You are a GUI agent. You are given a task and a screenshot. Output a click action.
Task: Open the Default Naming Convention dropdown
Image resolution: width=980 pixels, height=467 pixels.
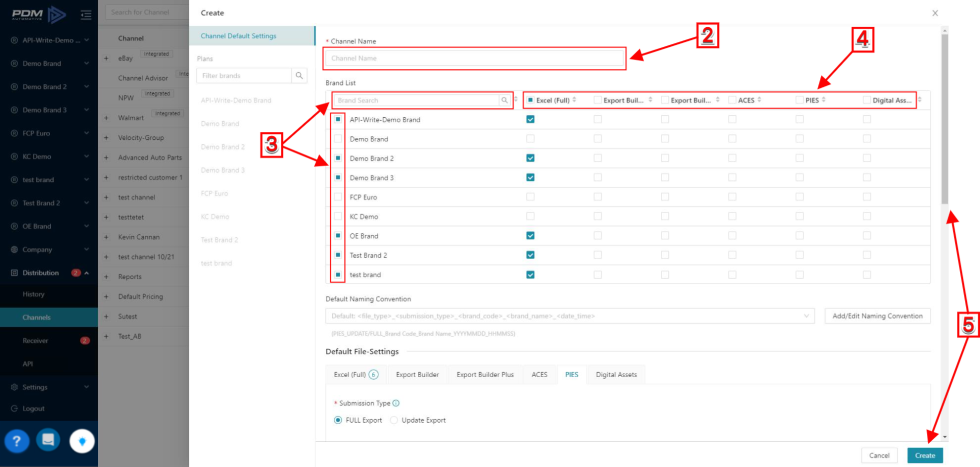pyautogui.click(x=570, y=316)
